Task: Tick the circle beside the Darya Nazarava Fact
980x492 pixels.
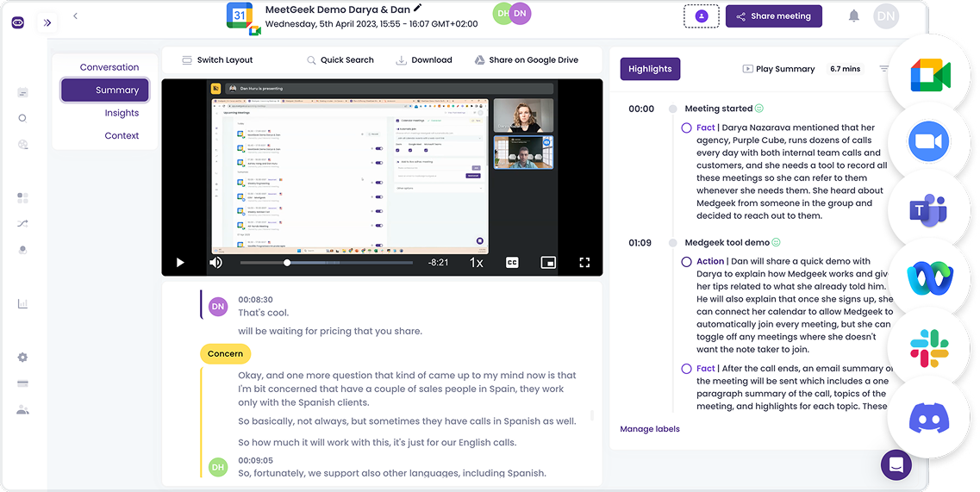Action: tap(686, 128)
